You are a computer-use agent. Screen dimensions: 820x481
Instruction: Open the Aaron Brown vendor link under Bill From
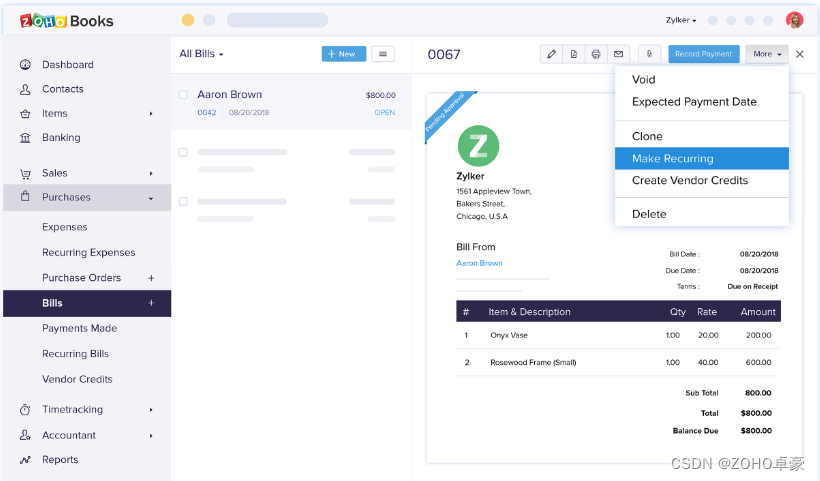tap(479, 264)
